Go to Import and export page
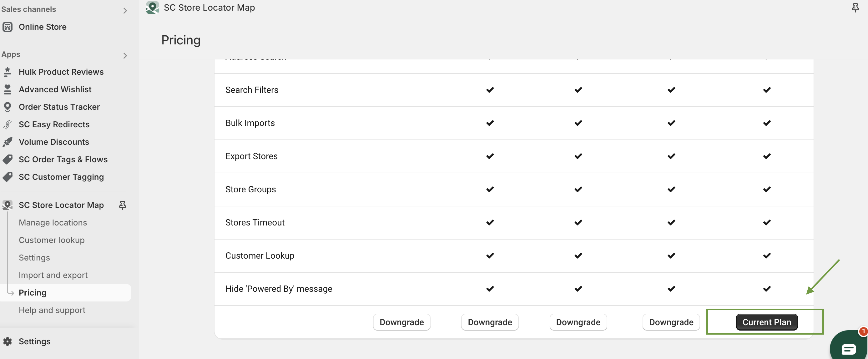868x359 pixels. pyautogui.click(x=53, y=275)
